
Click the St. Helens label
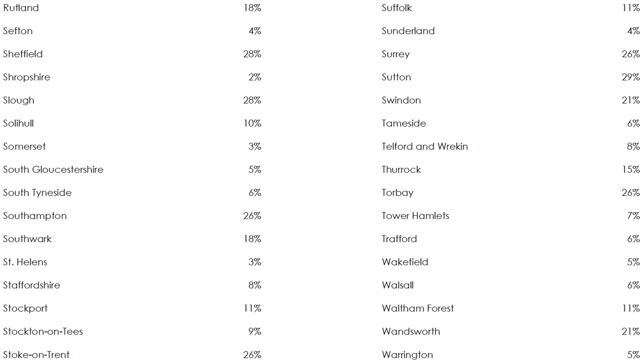tap(25, 262)
